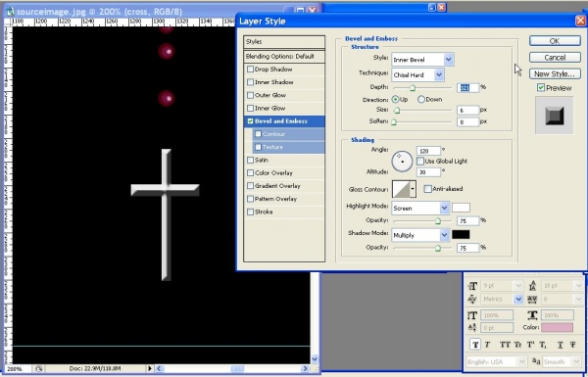Toggle the Superscript text icon
Image resolution: width=588 pixels, height=377 pixels.
pos(530,345)
